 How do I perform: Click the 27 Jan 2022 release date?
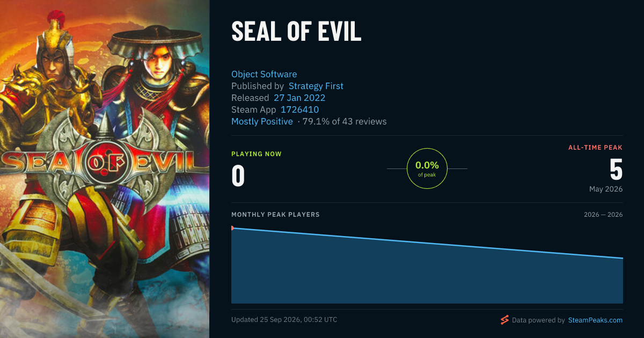299,98
